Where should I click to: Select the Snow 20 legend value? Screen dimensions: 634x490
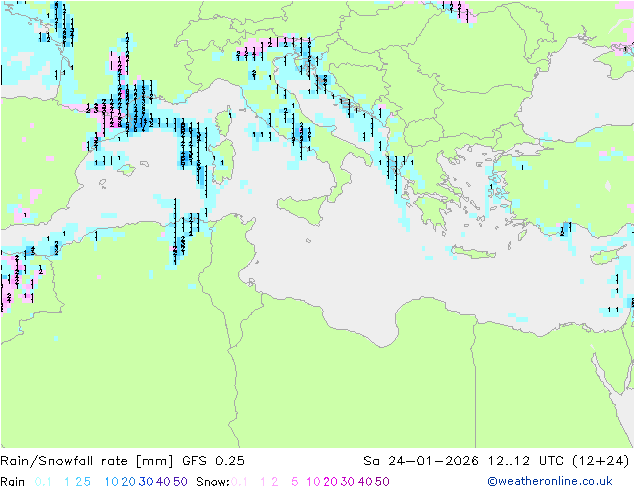[x=330, y=482]
